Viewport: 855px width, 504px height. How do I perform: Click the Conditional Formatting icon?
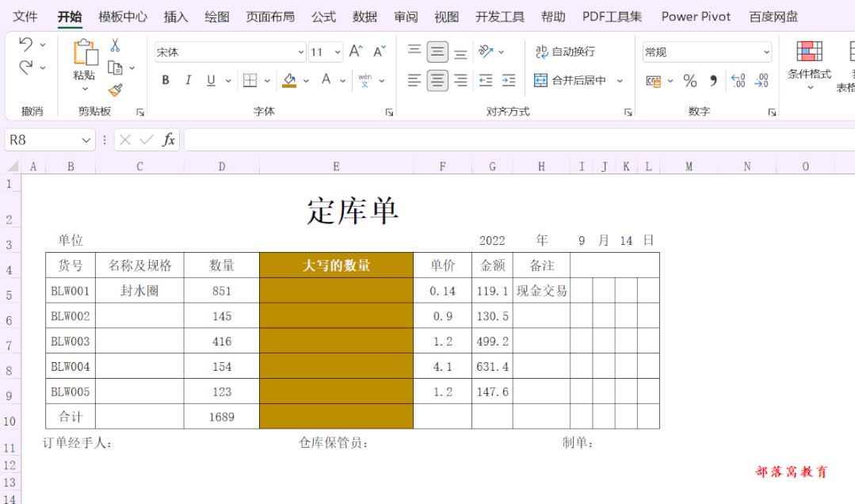[x=809, y=52]
